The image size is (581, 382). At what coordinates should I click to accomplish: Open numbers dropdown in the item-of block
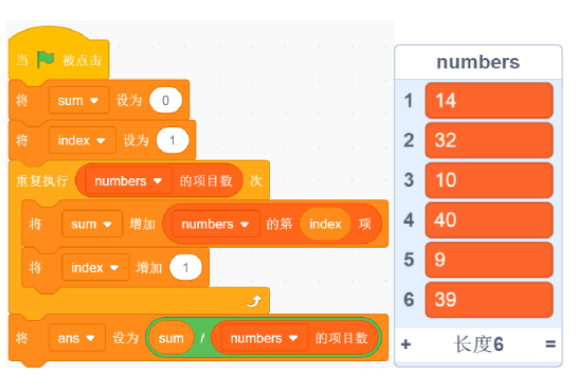click(216, 224)
